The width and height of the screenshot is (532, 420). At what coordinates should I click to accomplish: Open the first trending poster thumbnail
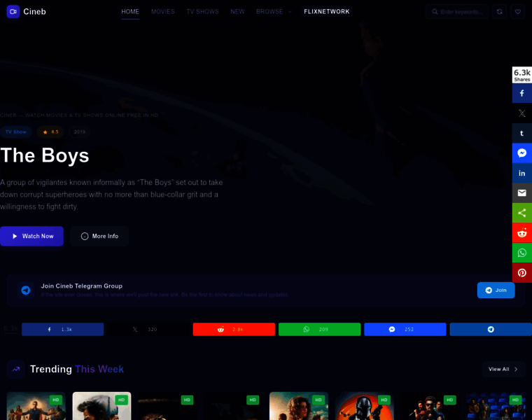pos(36,406)
